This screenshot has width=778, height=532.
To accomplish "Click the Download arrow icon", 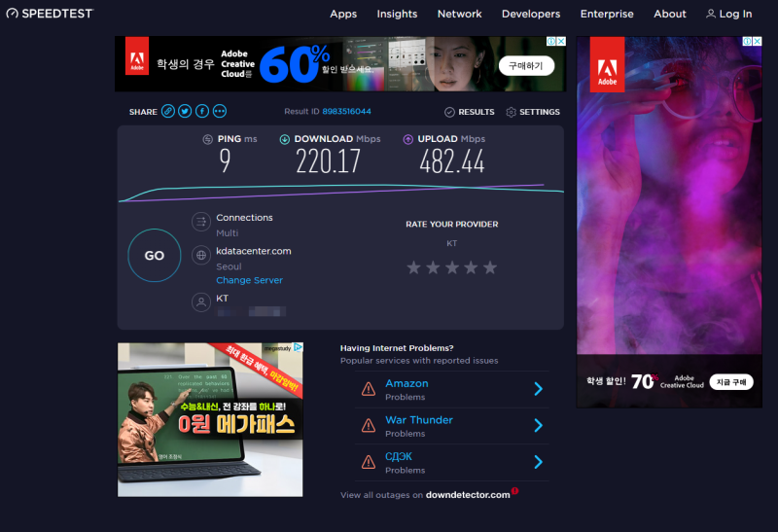I will pos(284,139).
